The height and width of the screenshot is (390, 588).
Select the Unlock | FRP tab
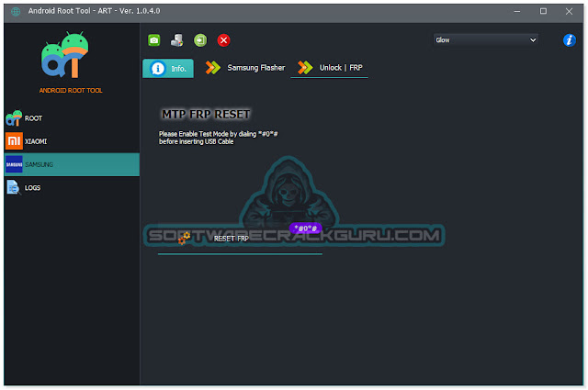point(330,68)
